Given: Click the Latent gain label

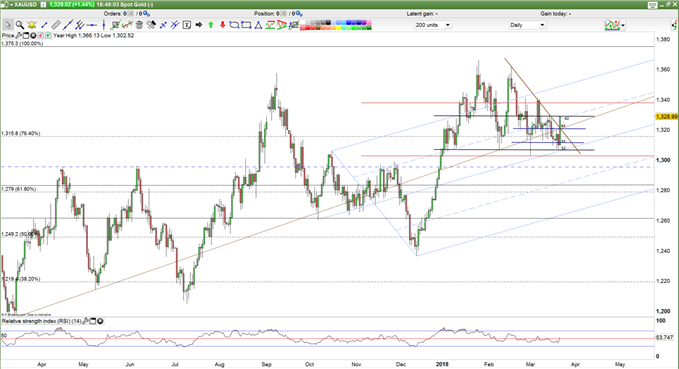Looking at the screenshot, I should pos(422,14).
